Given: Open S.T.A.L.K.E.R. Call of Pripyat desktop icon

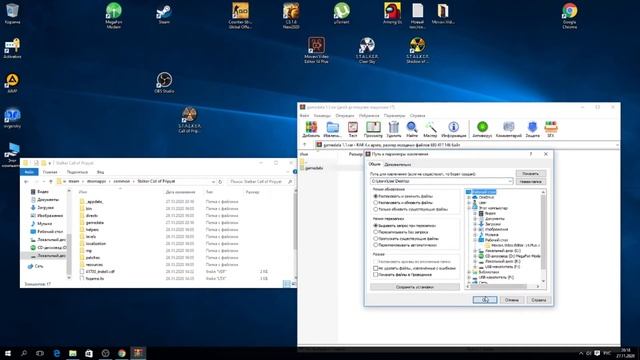Looking at the screenshot, I should pyautogui.click(x=189, y=120).
